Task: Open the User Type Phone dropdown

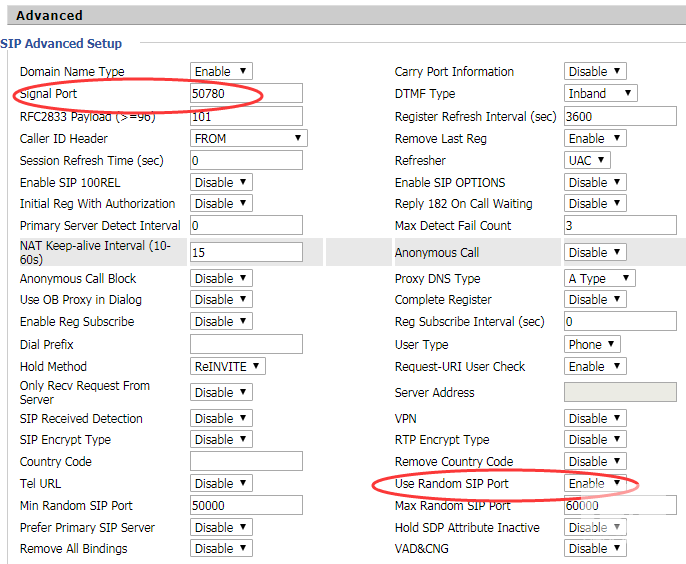Action: (592, 345)
